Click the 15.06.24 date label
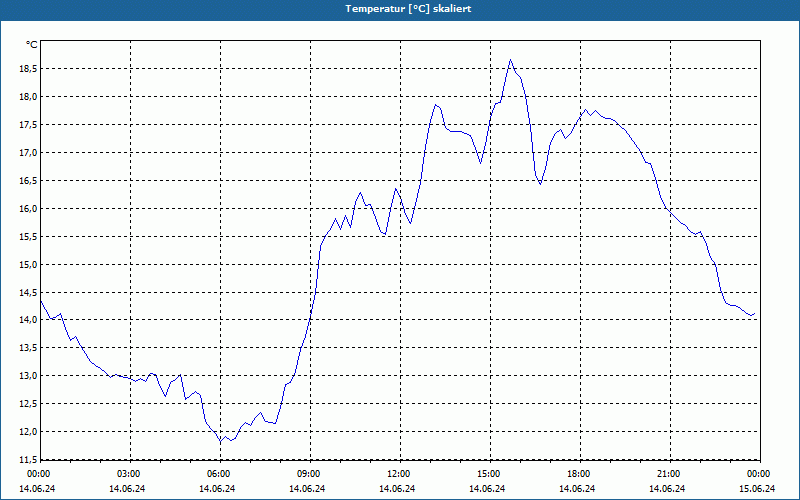The width and height of the screenshot is (800, 500). 757,488
